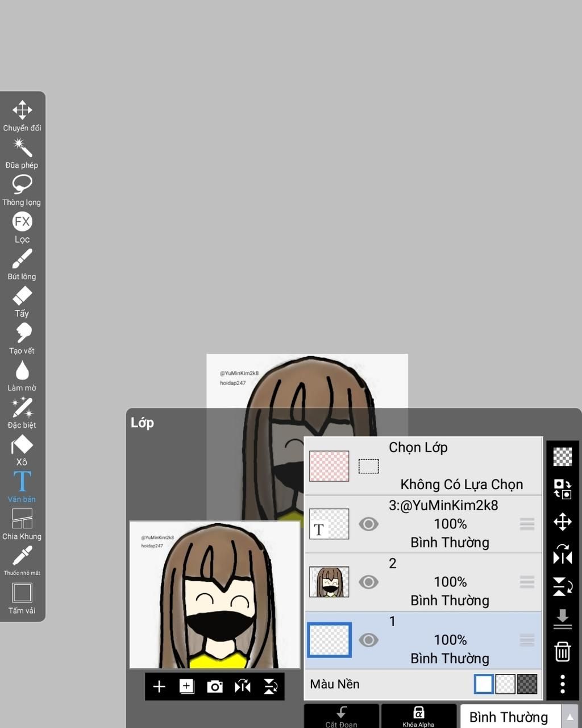582x728 pixels.
Task: Select the Tạo vết smudge tool
Action: (x=22, y=338)
